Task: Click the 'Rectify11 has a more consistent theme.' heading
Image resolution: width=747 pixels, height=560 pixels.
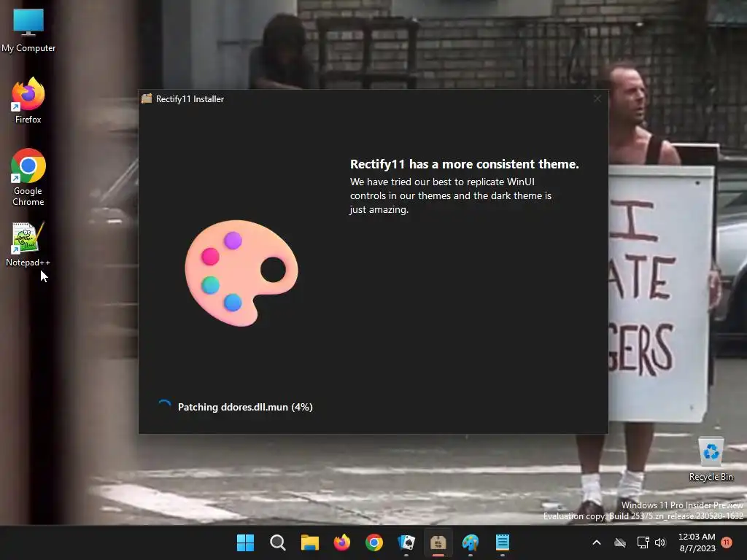Action: 465,164
